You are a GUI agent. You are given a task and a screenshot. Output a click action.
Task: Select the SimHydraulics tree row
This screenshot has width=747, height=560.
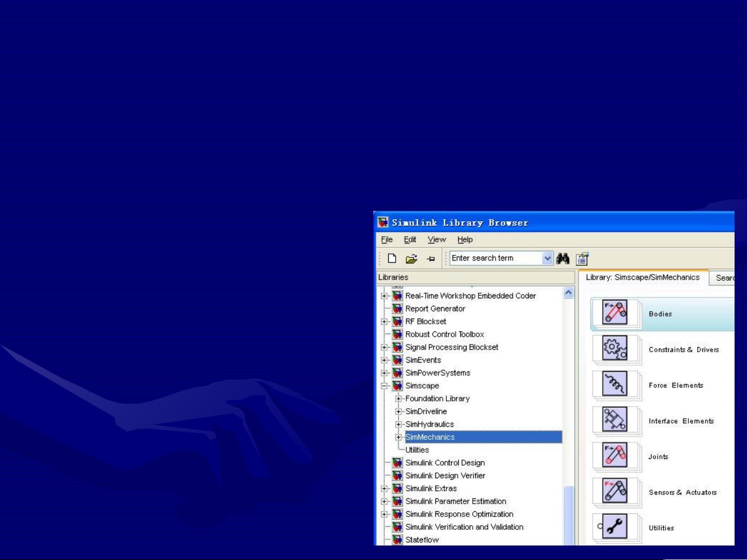pyautogui.click(x=429, y=424)
